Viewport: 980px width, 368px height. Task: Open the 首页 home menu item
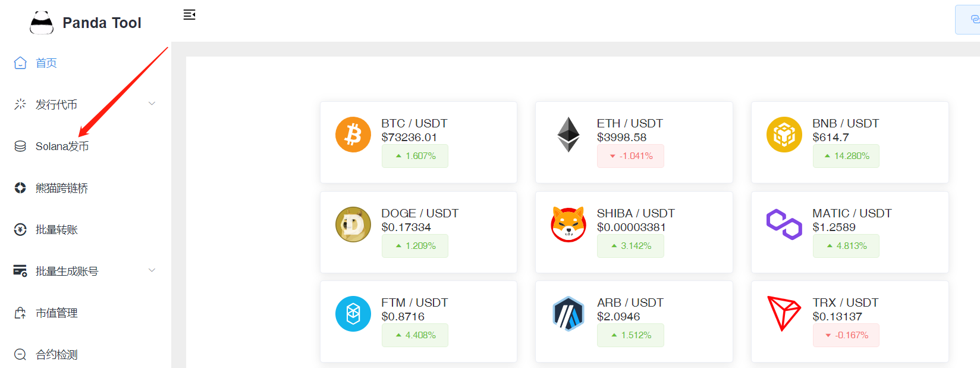point(46,63)
